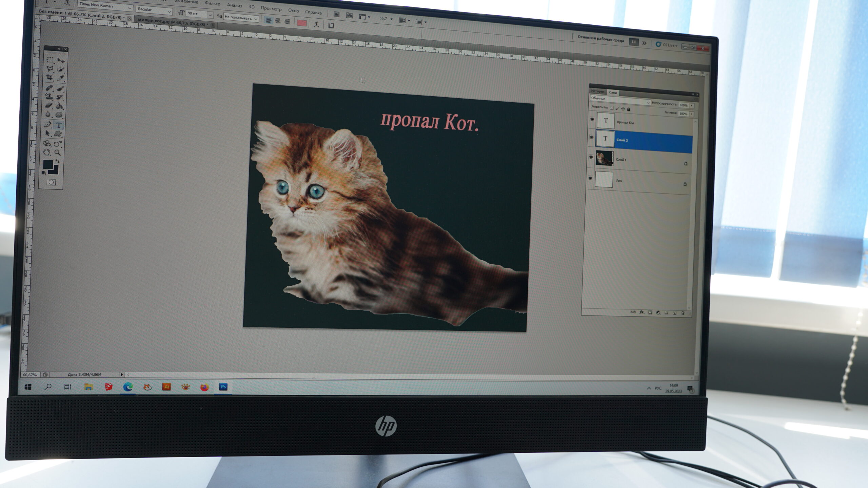This screenshot has height=488, width=868.
Task: Select the Zoom magnifier tool
Action: click(x=58, y=152)
